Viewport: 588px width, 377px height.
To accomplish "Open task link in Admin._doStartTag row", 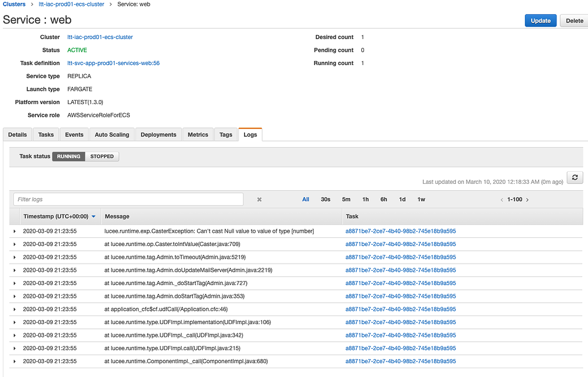I will coord(400,283).
